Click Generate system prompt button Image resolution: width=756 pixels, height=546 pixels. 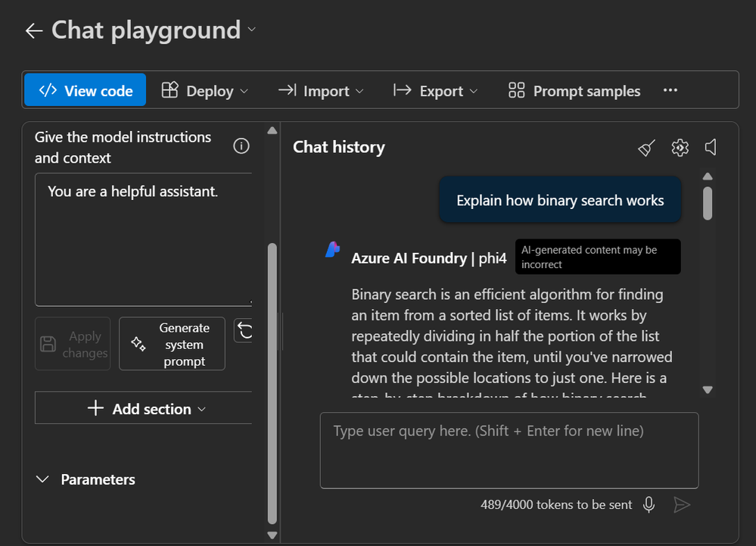(172, 344)
